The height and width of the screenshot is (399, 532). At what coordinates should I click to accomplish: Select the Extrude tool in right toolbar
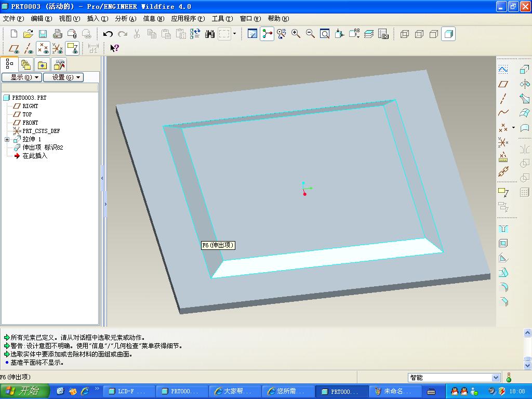pos(525,70)
